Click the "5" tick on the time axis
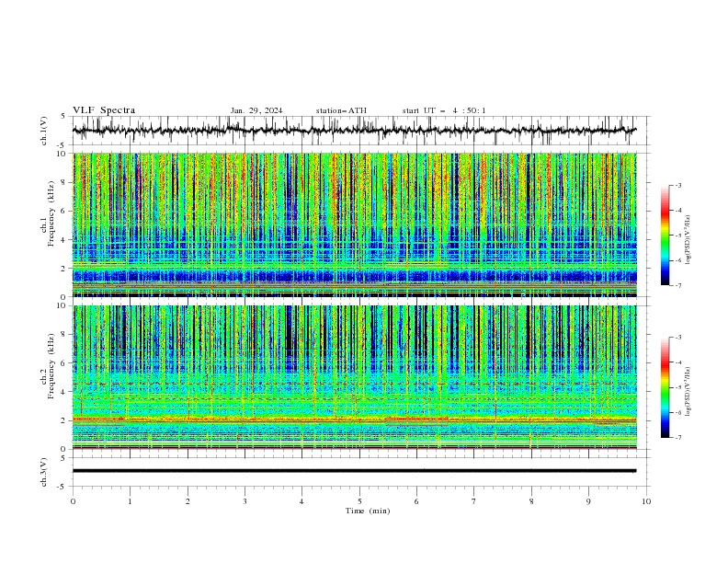728x563 pixels. tap(359, 501)
